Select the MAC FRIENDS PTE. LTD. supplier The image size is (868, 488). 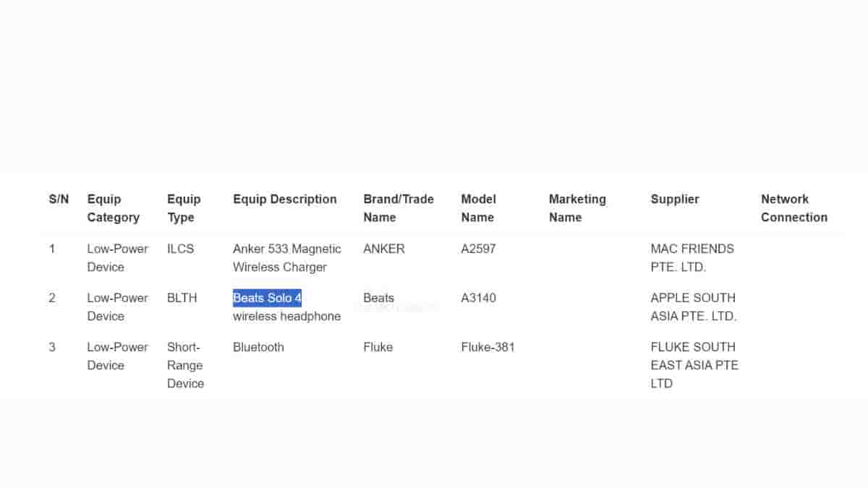[x=692, y=258]
